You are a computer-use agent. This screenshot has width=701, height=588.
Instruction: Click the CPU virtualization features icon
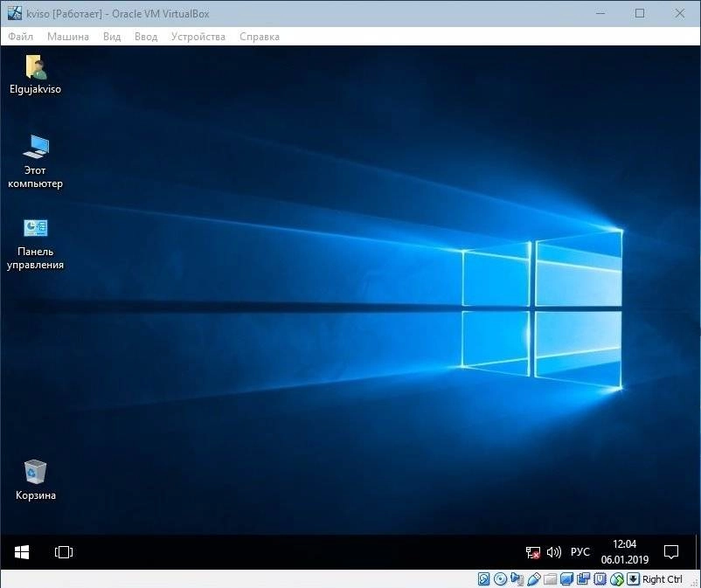[x=600, y=578]
